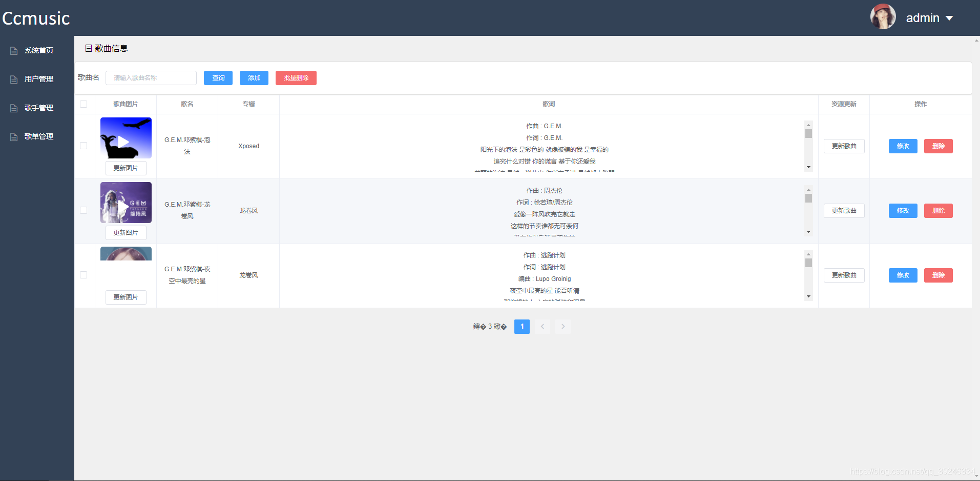The image size is (980, 481).
Task: Toggle the select-all header checkbox
Action: click(84, 104)
